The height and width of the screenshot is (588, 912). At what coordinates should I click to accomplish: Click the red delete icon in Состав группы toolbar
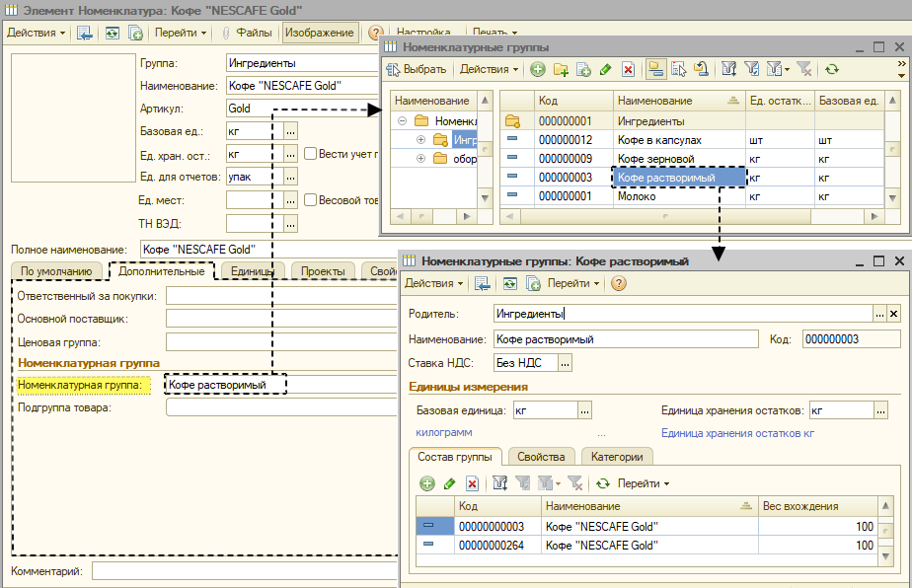pyautogui.click(x=472, y=483)
